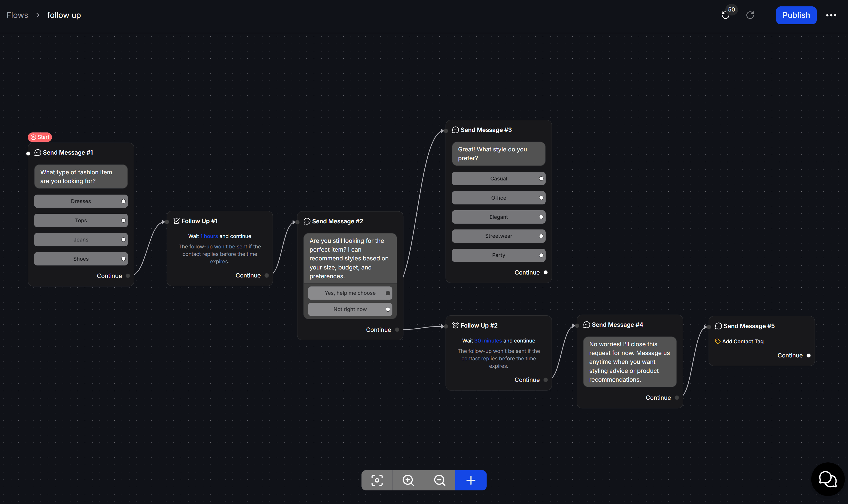This screenshot has height=504, width=848.
Task: Click the 1 hours wait duration link
Action: 209,236
